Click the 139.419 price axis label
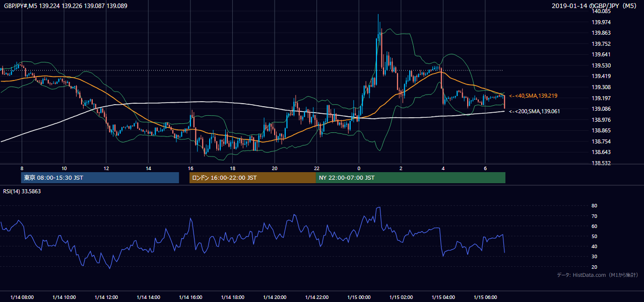The height and width of the screenshot is (302, 644). tap(602, 77)
